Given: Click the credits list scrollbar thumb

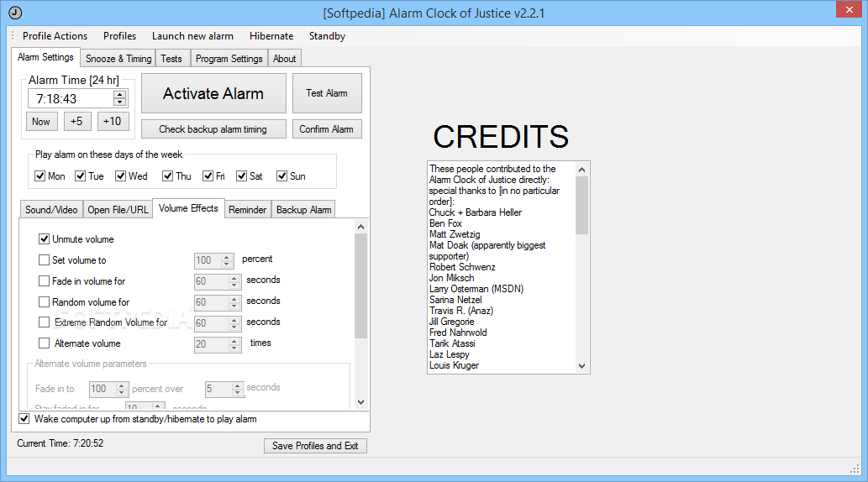Looking at the screenshot, I should point(581,205).
